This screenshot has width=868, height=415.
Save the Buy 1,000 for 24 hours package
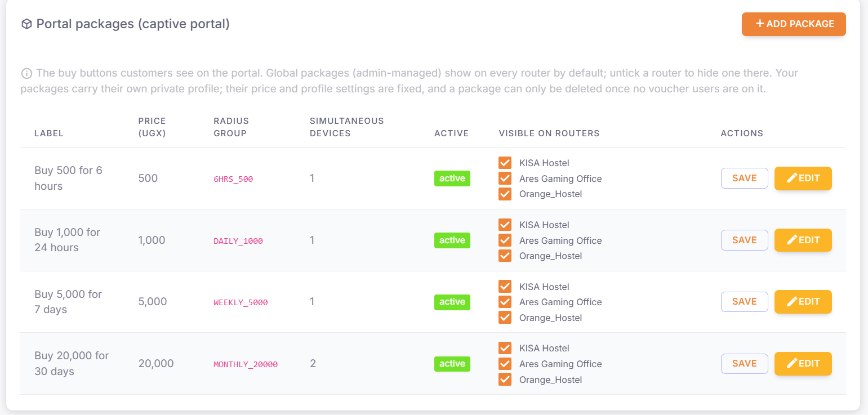click(745, 240)
